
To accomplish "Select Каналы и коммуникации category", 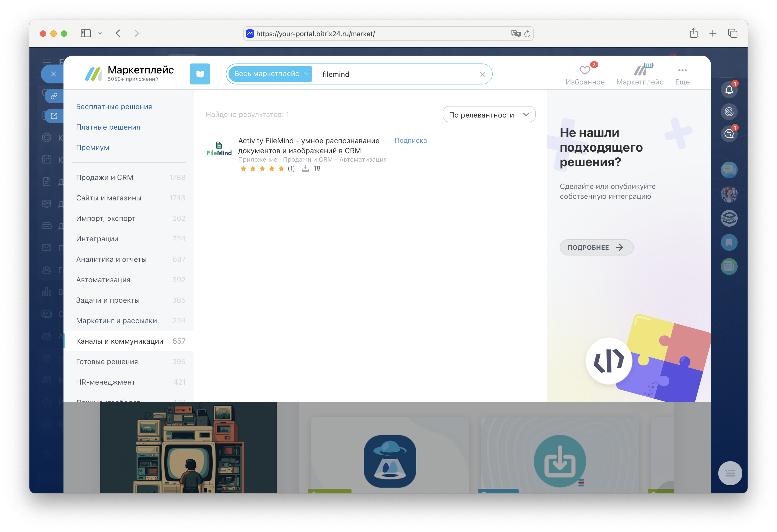I will point(120,341).
